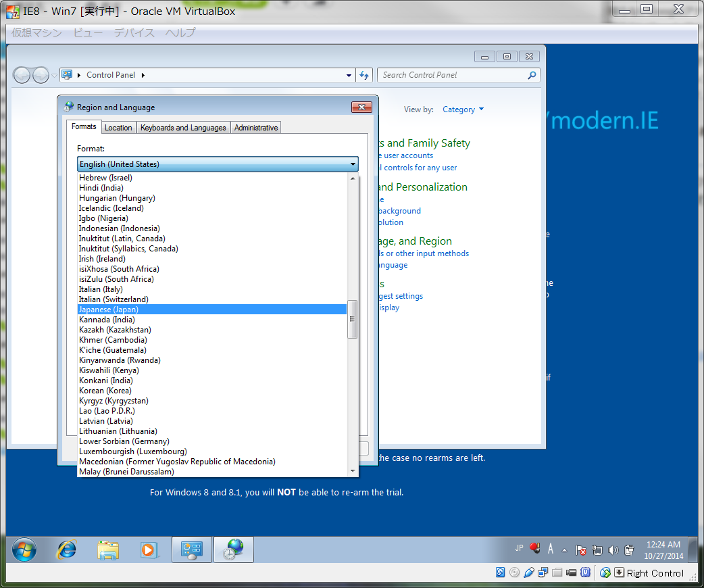
Task: Open network status icon in tray
Action: pyautogui.click(x=597, y=550)
